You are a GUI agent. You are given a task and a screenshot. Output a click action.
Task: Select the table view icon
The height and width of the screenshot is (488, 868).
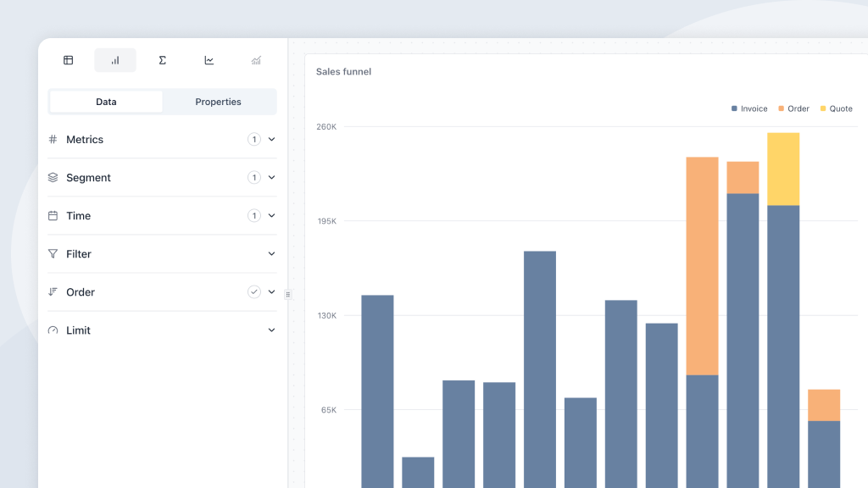click(68, 60)
